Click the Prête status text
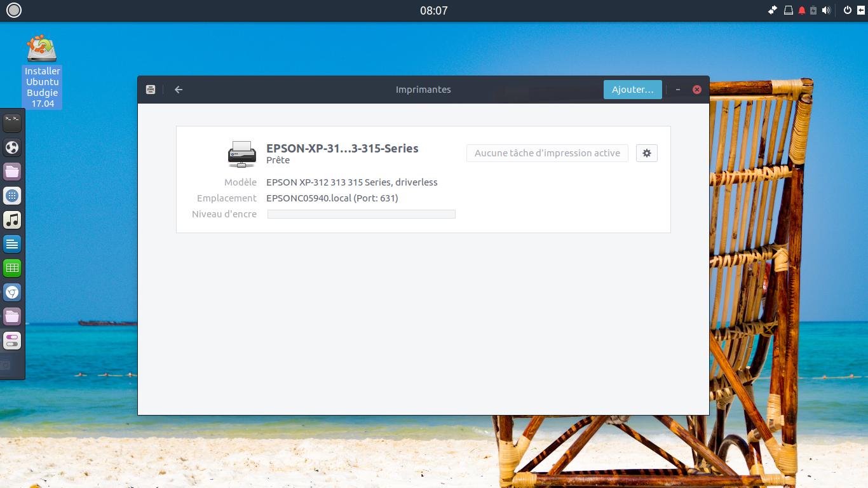The height and width of the screenshot is (488, 868). [x=278, y=160]
